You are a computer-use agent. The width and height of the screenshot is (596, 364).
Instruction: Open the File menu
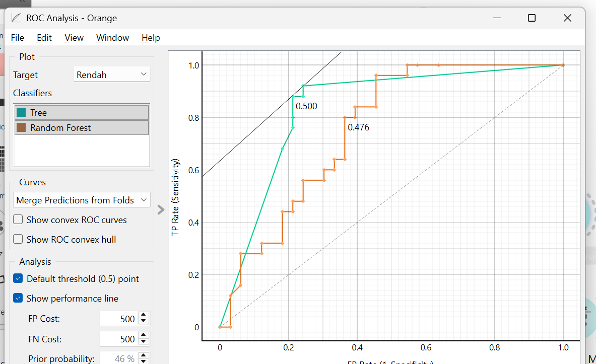[17, 38]
